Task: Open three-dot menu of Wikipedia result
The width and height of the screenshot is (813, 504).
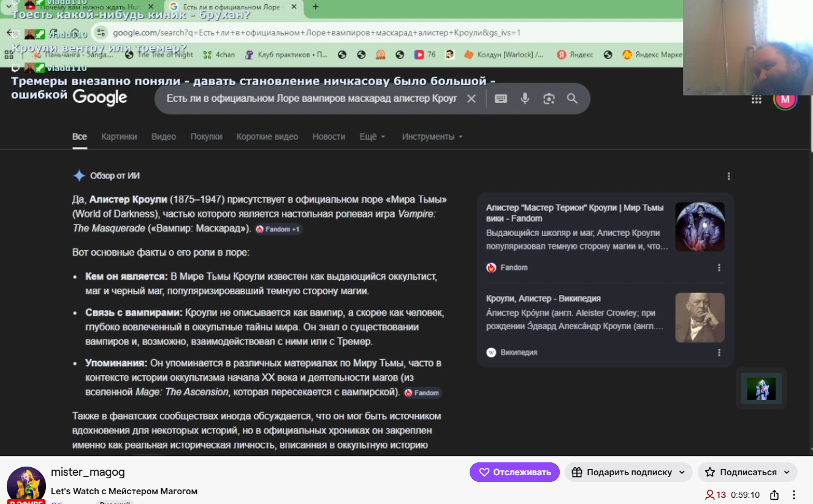Action: pos(719,353)
